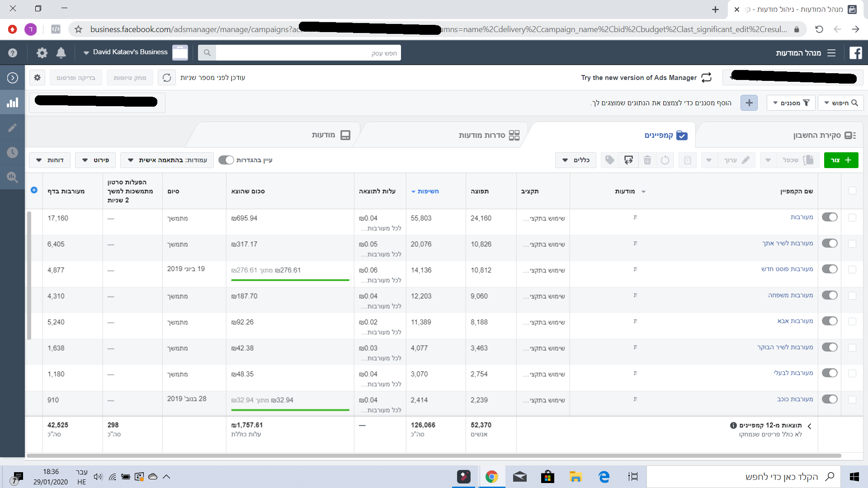The image size is (868, 488).
Task: Open the כללים rules dropdown
Action: 576,160
